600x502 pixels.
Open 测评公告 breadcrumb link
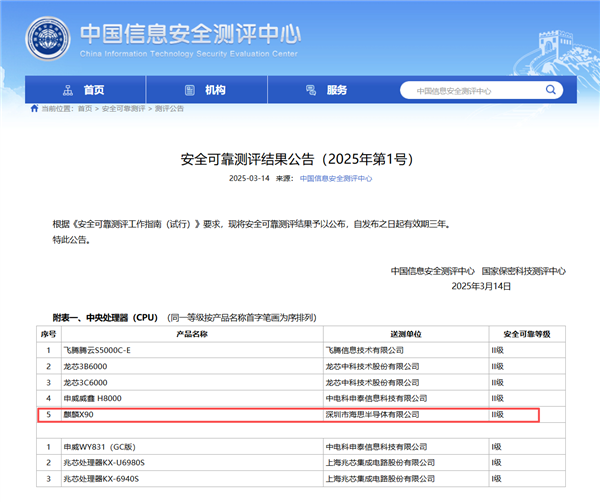[168, 108]
